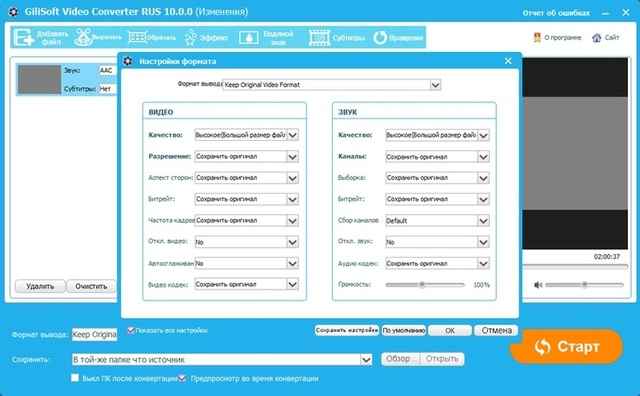The height and width of the screenshot is (396, 640).
Task: Open video Битрейт dropdown
Action: [x=293, y=199]
